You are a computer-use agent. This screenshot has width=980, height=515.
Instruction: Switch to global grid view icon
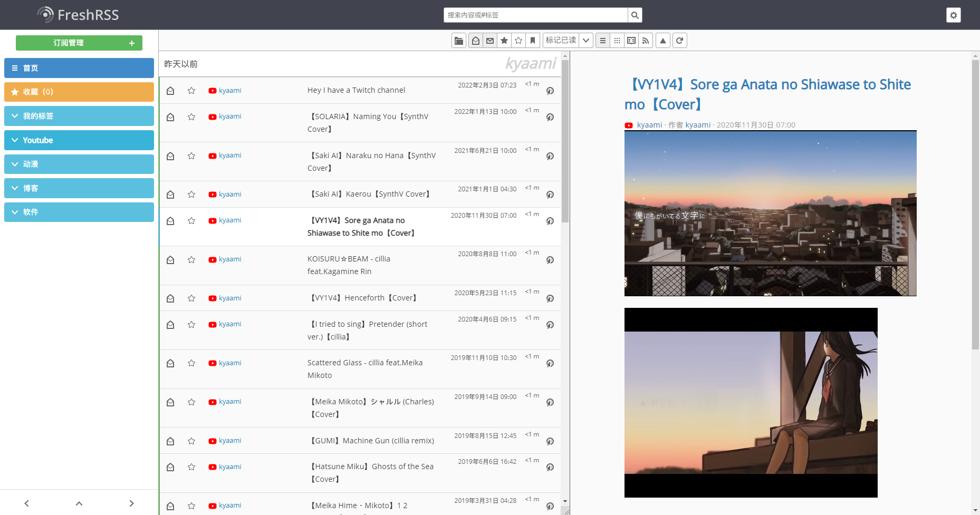pos(617,41)
